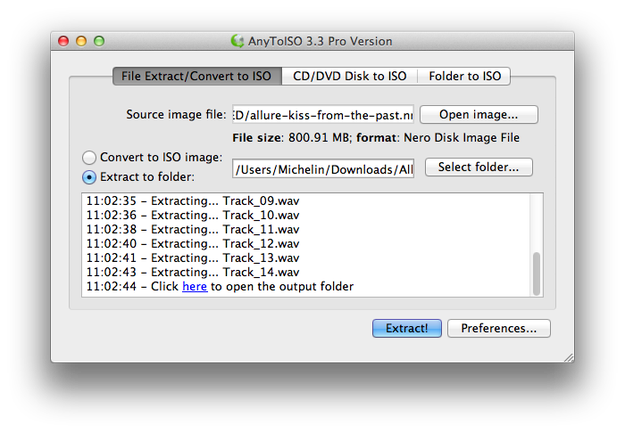Viewport: 625px width, 433px height.
Task: Click the Extract! button
Action: tap(407, 328)
